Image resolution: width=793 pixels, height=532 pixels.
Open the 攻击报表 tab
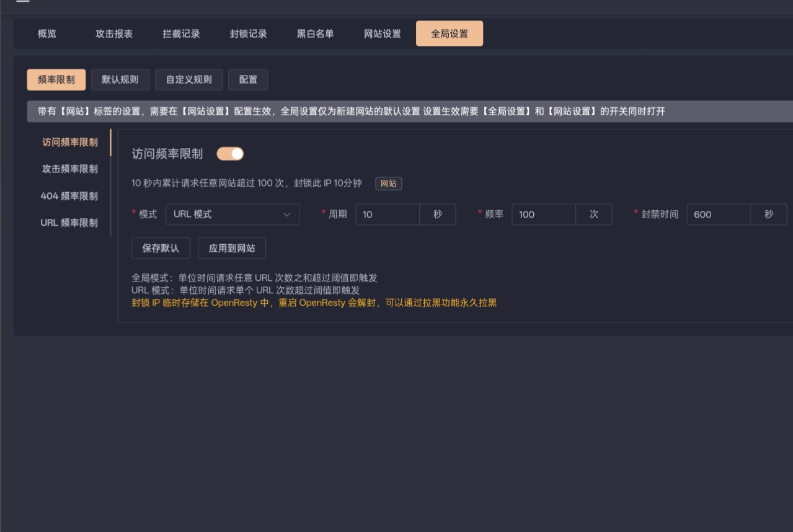114,34
